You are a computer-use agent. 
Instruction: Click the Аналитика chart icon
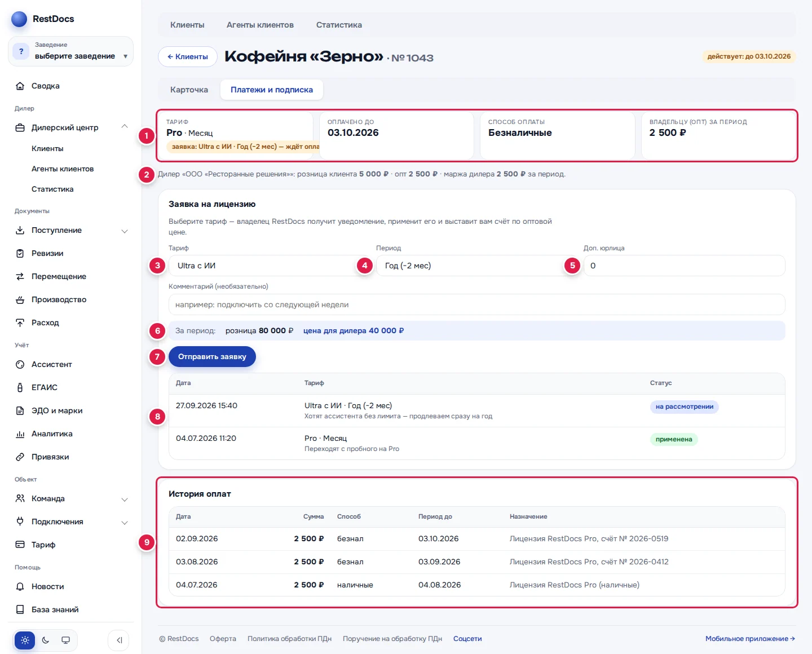click(x=20, y=434)
